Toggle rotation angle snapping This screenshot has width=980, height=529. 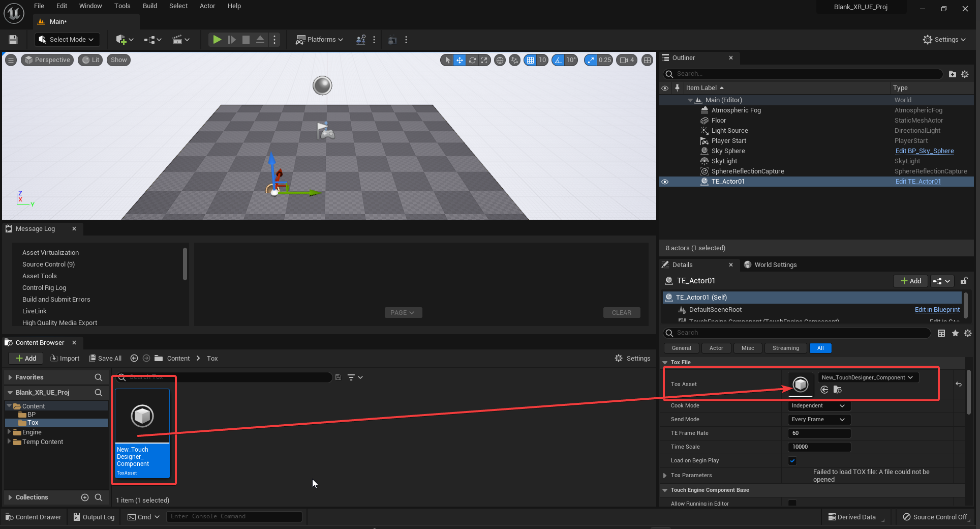click(558, 60)
